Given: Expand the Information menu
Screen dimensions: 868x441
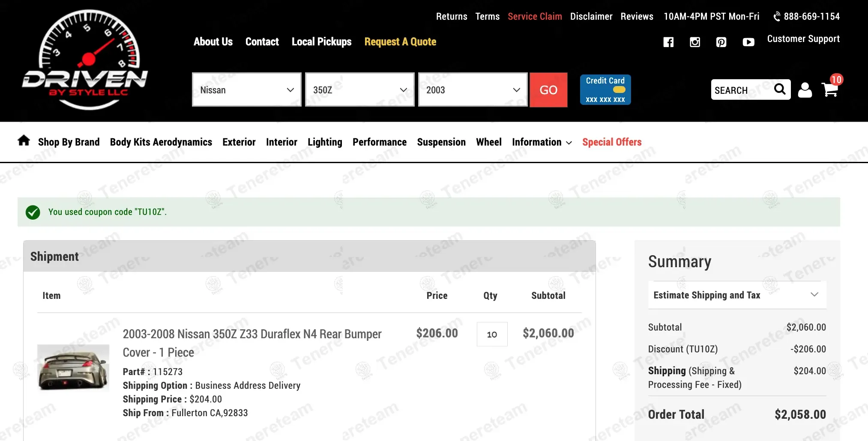Looking at the screenshot, I should 542,142.
